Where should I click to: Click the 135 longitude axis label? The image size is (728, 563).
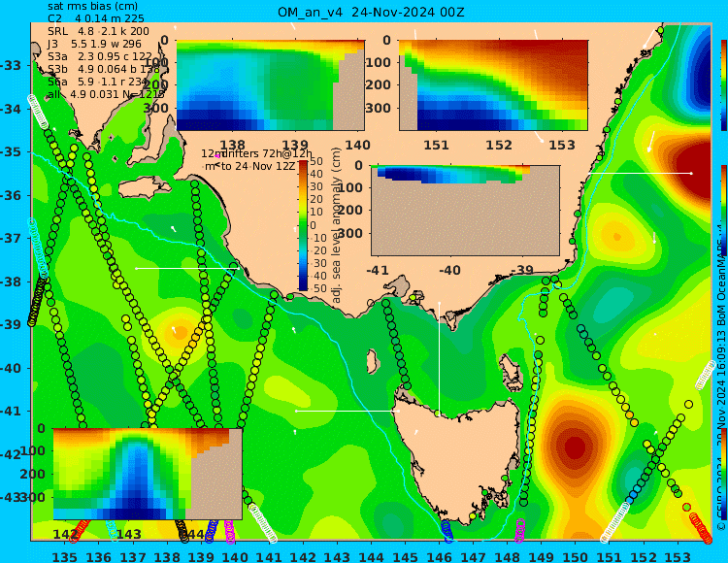(64, 556)
